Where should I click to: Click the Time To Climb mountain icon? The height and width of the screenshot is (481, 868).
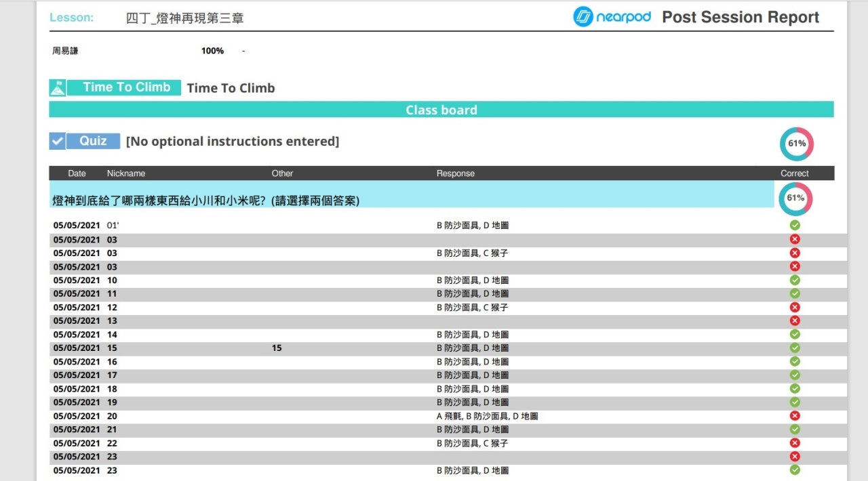point(58,88)
